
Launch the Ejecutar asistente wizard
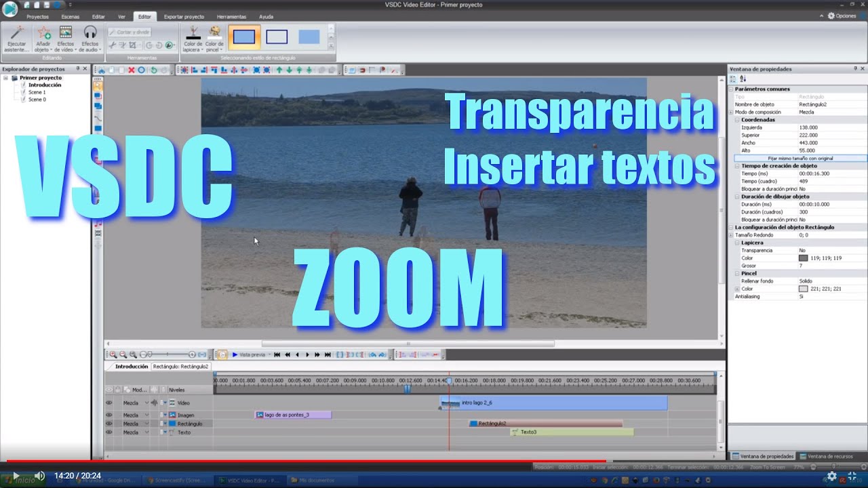click(x=16, y=39)
